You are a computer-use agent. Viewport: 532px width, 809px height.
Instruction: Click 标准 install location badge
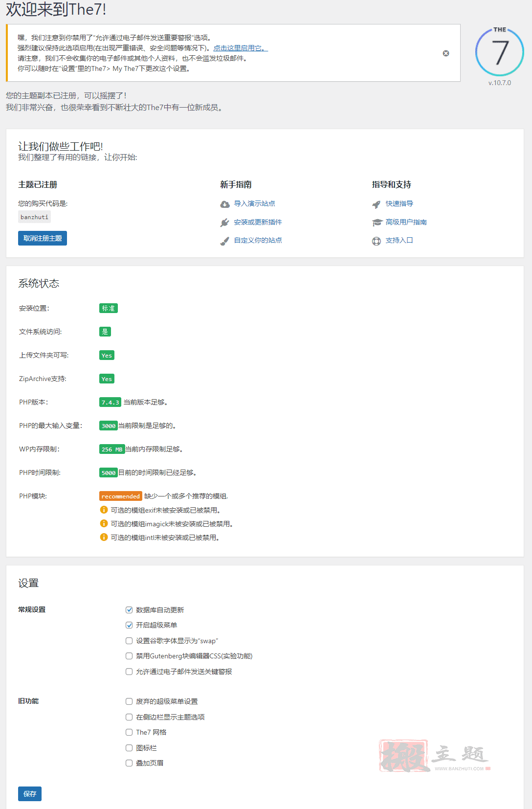(109, 308)
